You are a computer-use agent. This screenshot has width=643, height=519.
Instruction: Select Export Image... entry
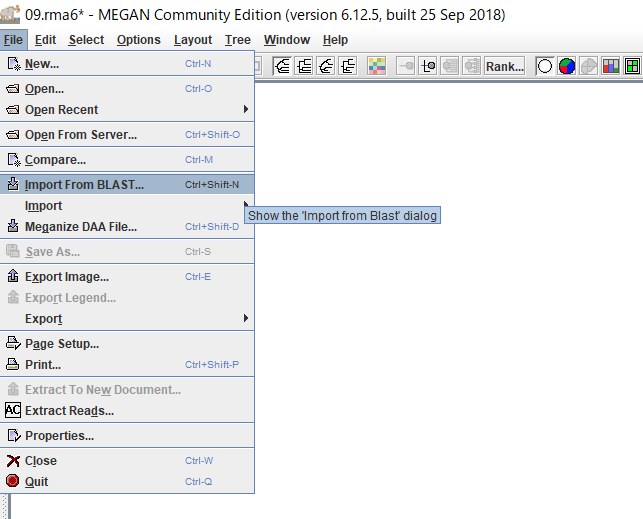tap(127, 277)
